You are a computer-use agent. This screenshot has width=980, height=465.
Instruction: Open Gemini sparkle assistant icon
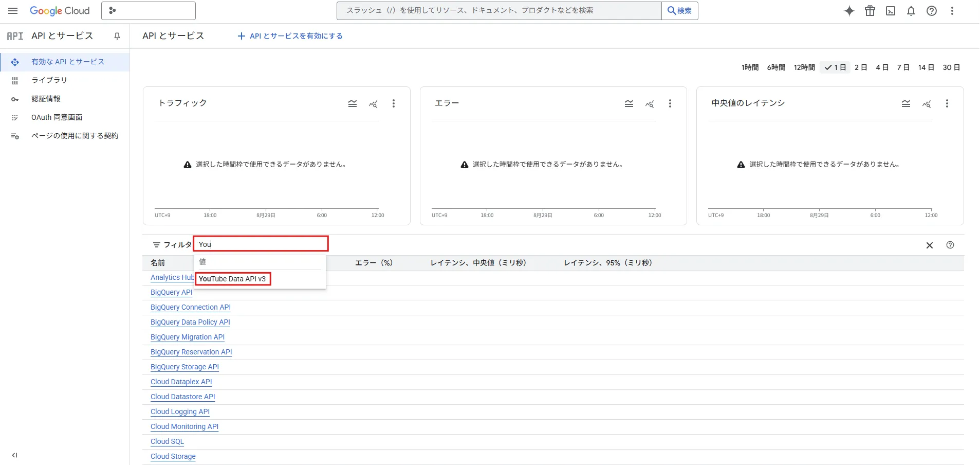pos(849,11)
